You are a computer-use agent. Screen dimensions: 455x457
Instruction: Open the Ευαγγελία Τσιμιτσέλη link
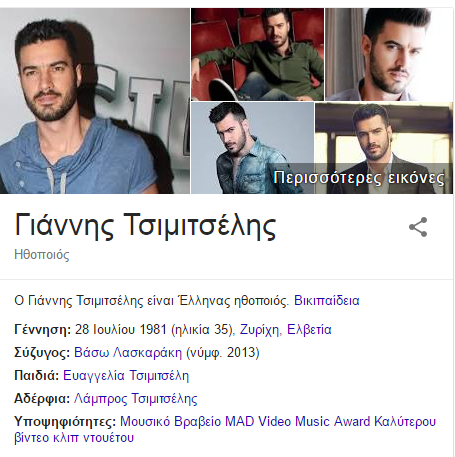(126, 376)
